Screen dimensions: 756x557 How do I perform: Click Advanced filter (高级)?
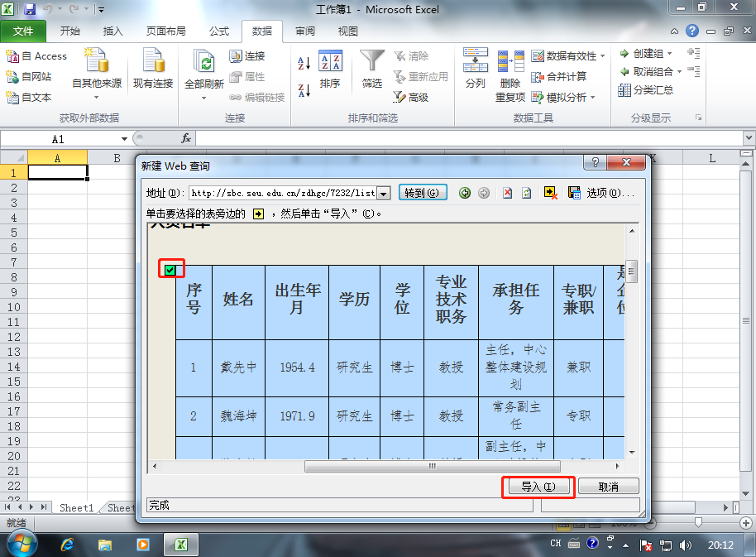tap(411, 98)
